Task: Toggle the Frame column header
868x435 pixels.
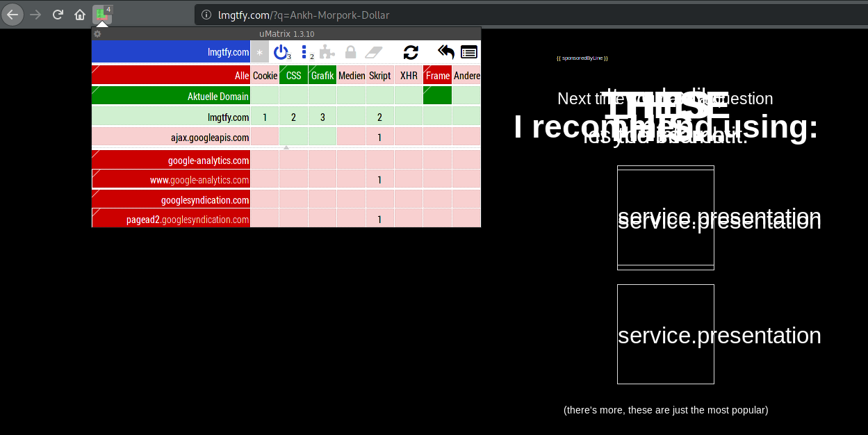Action: pyautogui.click(x=437, y=75)
